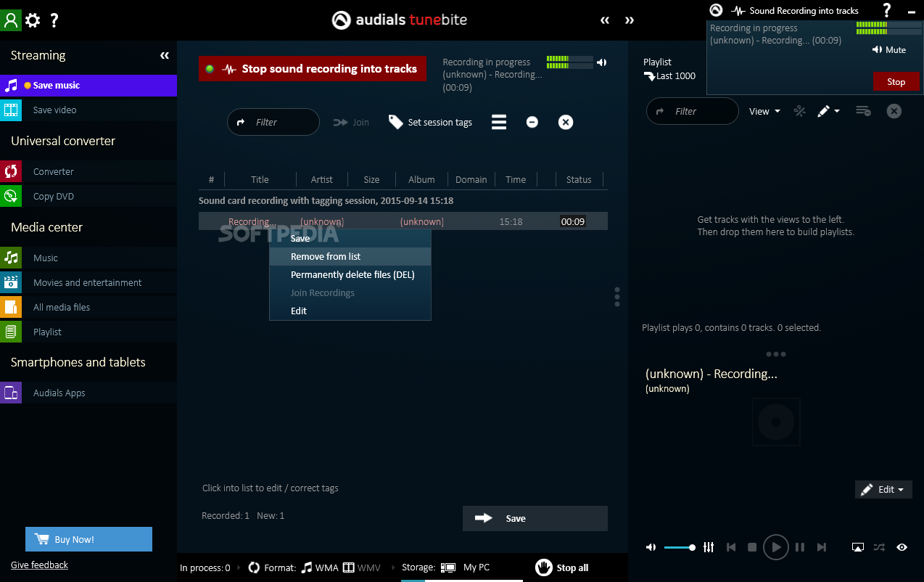Open Playlist in sidebar
The image size is (924, 582).
[88, 332]
